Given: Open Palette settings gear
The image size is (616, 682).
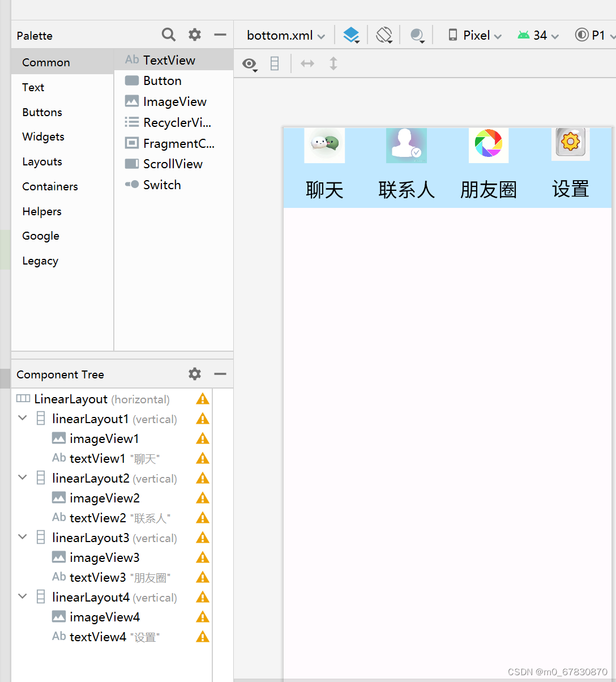Looking at the screenshot, I should tap(195, 35).
